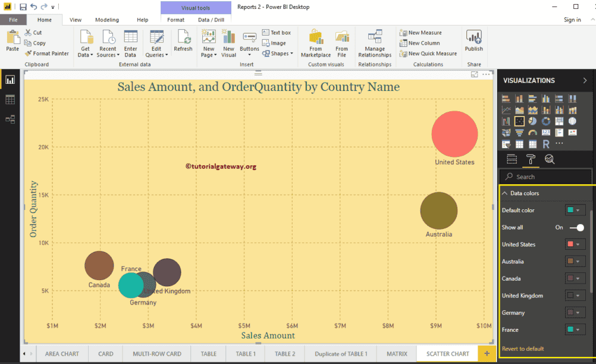This screenshot has height=364, width=596.
Task: Choose the Funnel chart visual
Action: point(520,133)
